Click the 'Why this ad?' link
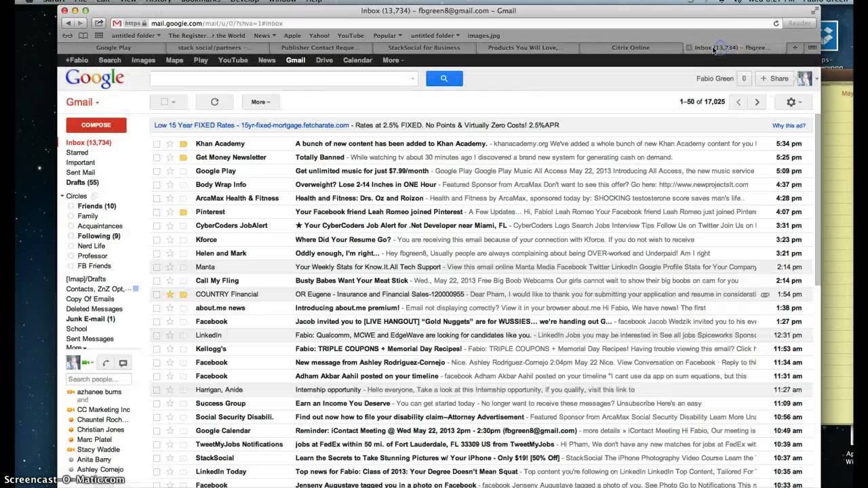The height and width of the screenshot is (488, 868). [x=789, y=125]
